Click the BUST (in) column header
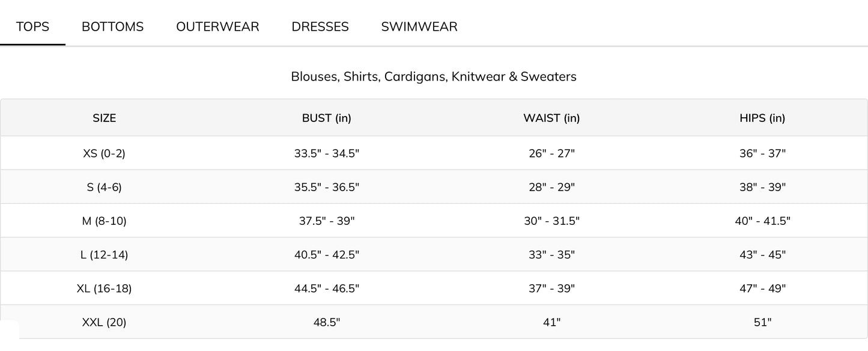Image resolution: width=868 pixels, height=351 pixels. tap(327, 118)
